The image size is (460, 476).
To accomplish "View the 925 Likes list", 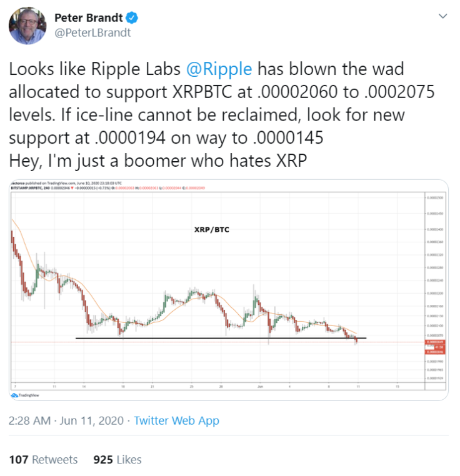I will (117, 459).
